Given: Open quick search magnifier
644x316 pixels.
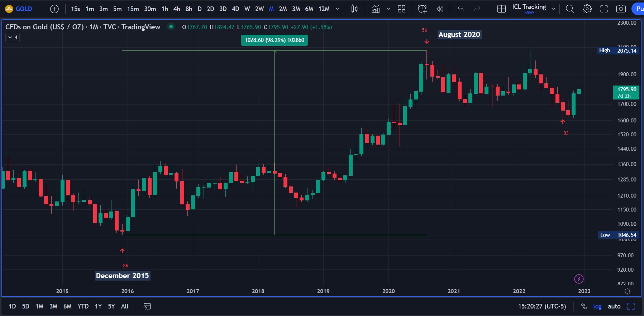Looking at the screenshot, I should click(x=570, y=9).
